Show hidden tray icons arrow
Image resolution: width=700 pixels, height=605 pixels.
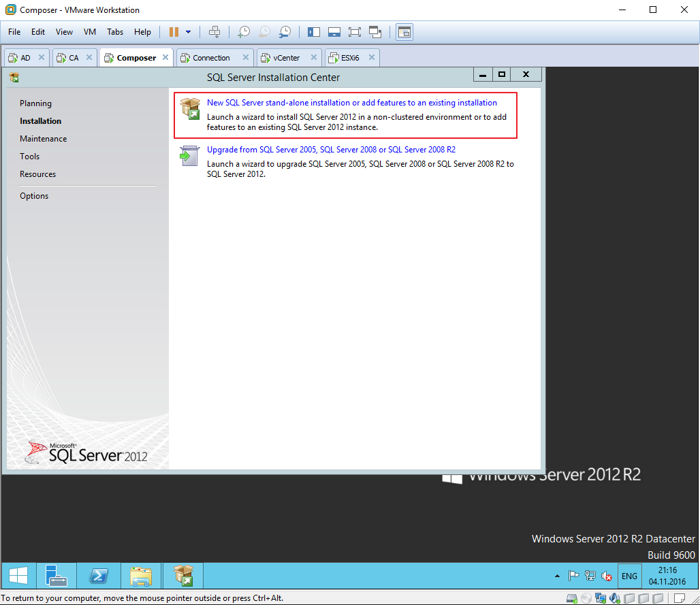[557, 576]
